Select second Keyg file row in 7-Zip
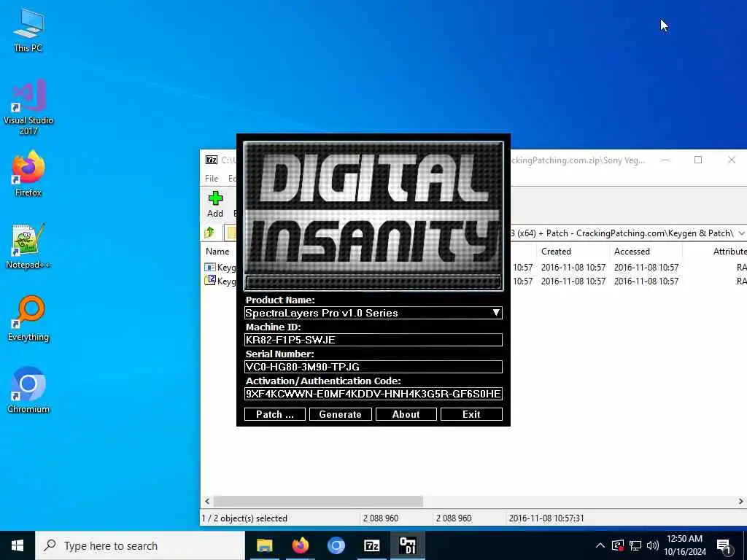This screenshot has width=747, height=560. [x=220, y=281]
